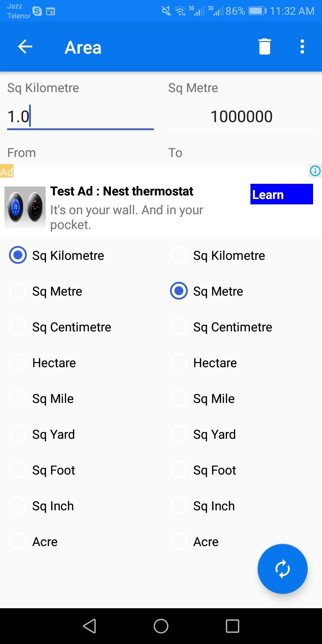Tap the Nest thermostat ad image

(25, 207)
